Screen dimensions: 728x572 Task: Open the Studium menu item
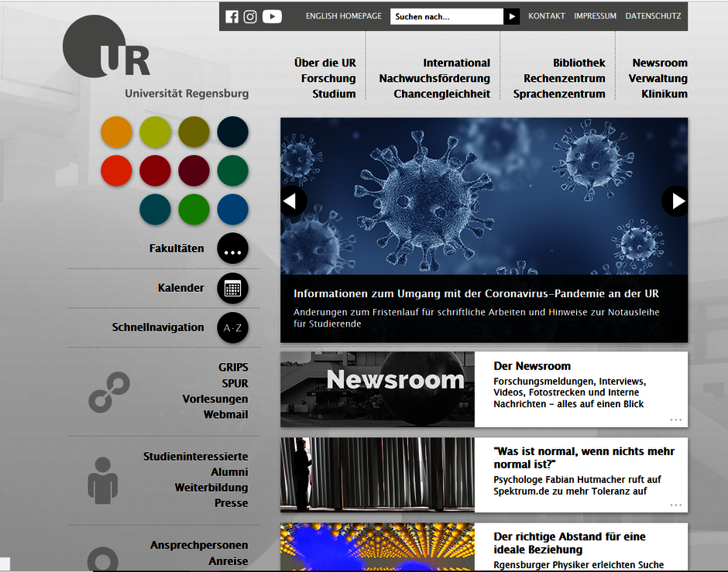pos(334,94)
